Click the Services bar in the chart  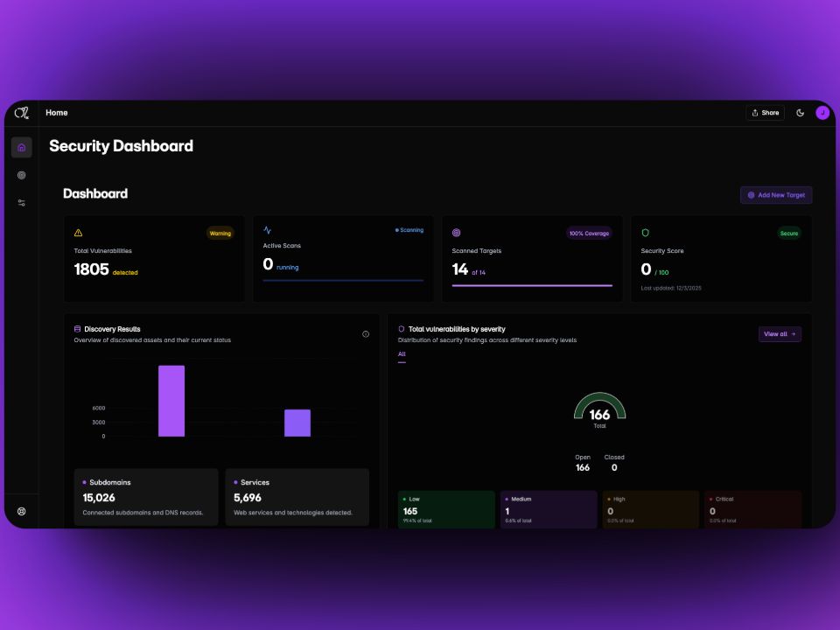click(x=297, y=423)
